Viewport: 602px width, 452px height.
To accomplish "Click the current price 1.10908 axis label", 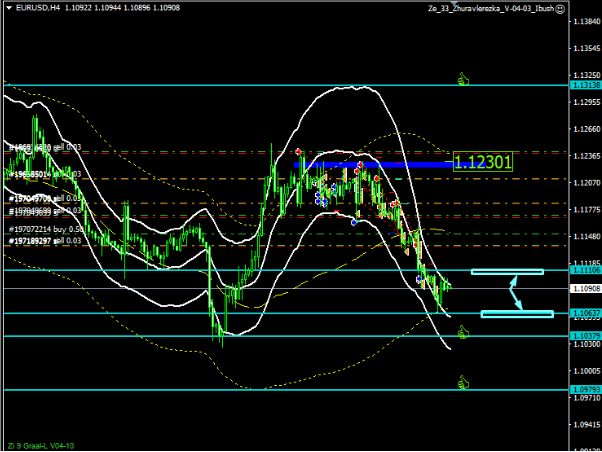I will [585, 288].
